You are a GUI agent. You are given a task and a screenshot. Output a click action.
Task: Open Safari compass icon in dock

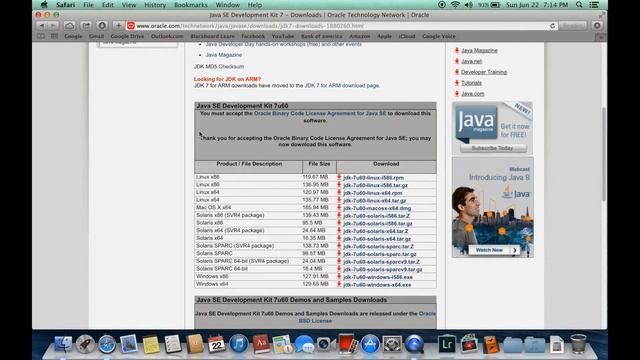point(107,344)
